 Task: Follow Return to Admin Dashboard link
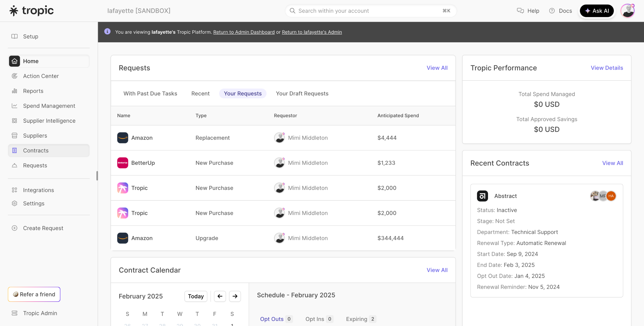pyautogui.click(x=244, y=32)
